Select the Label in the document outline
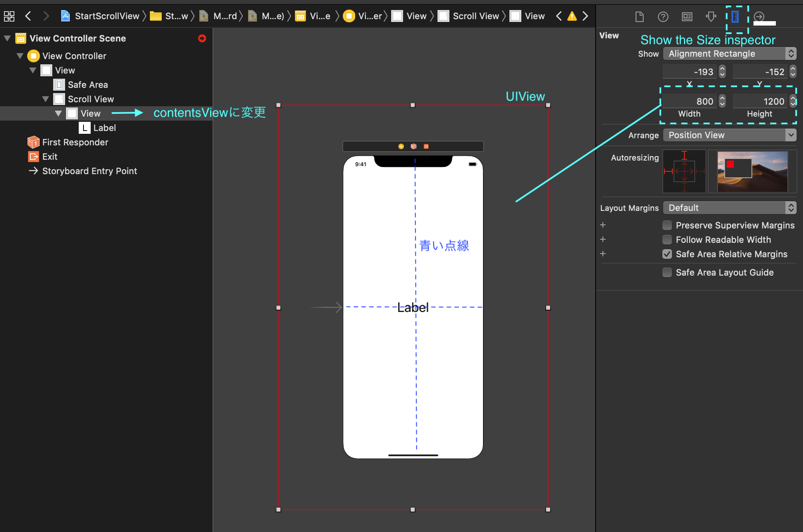The image size is (803, 532). (105, 128)
